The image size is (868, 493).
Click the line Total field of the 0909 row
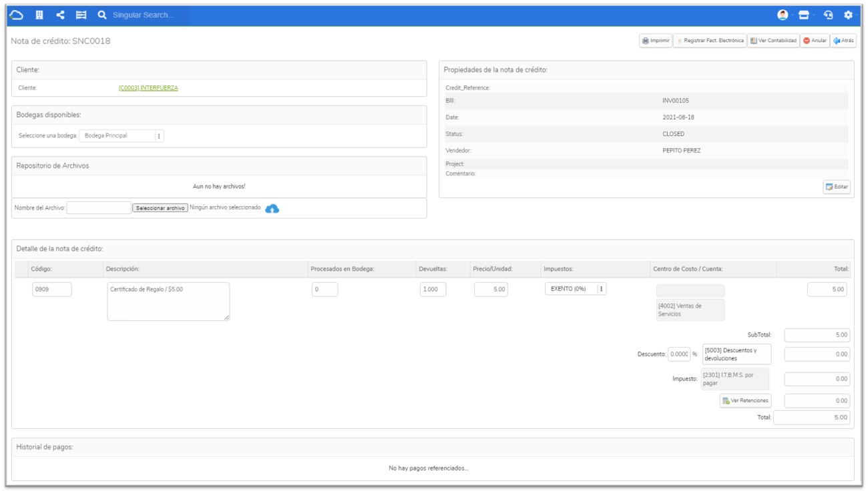[x=827, y=290]
